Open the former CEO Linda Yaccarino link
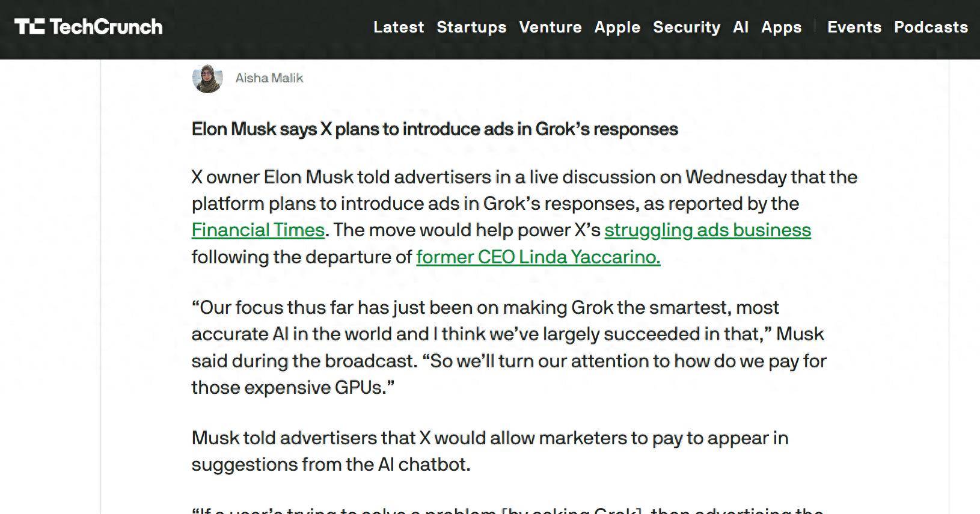 tap(538, 257)
